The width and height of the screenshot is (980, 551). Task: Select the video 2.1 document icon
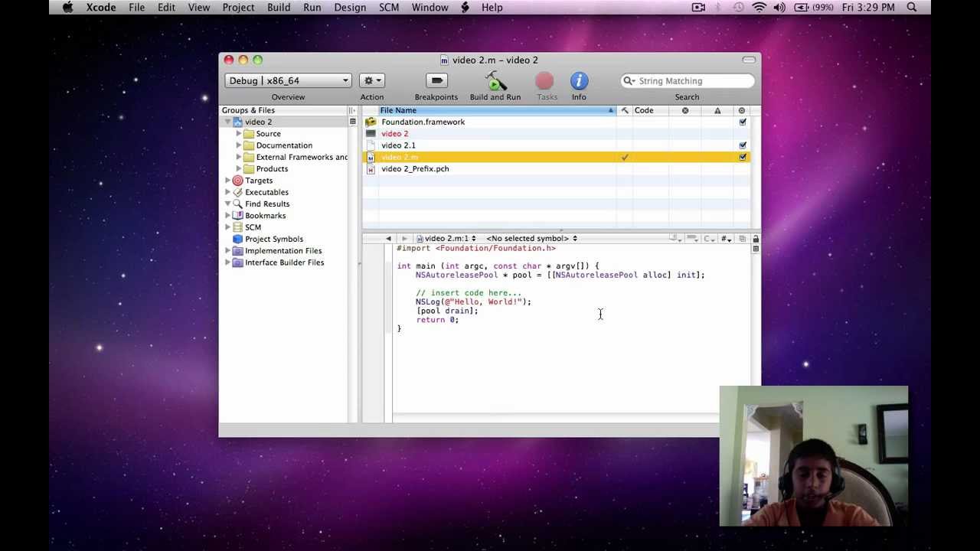pos(371,145)
